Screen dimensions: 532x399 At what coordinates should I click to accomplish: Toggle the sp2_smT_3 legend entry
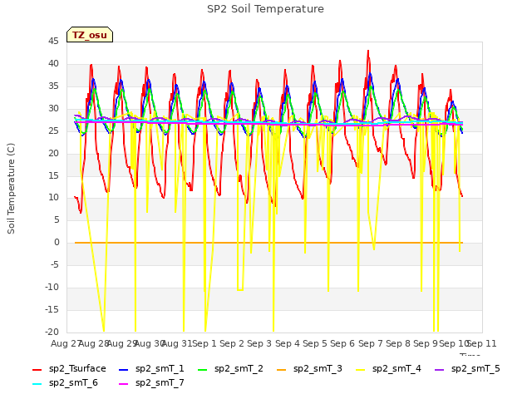309,369
